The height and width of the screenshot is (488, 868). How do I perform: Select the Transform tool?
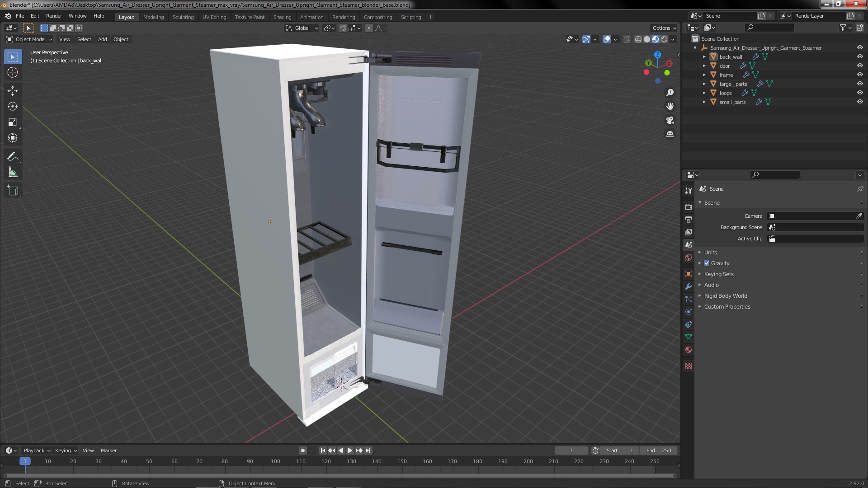(13, 138)
